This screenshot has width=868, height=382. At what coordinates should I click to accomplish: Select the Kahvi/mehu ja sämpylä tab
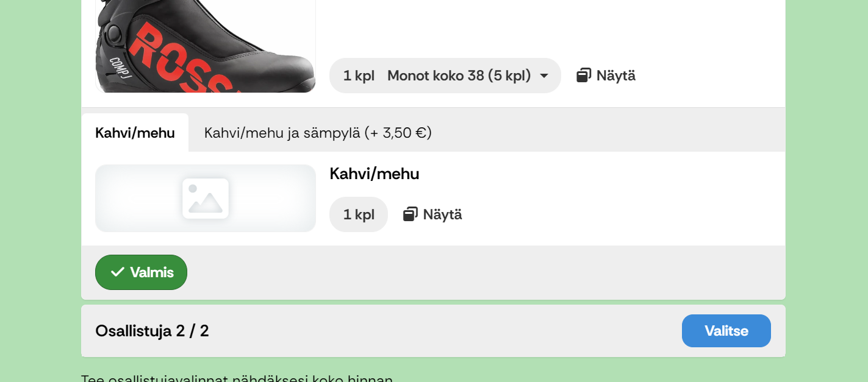tap(318, 133)
